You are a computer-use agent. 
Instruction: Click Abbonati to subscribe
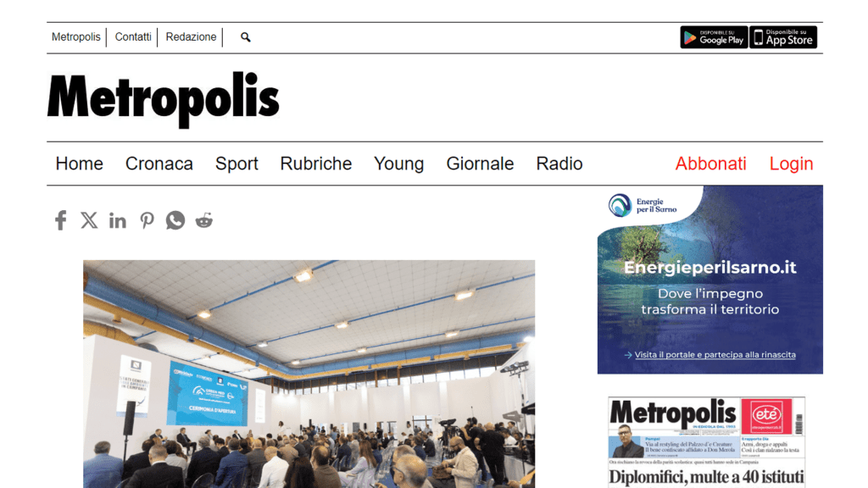(711, 164)
